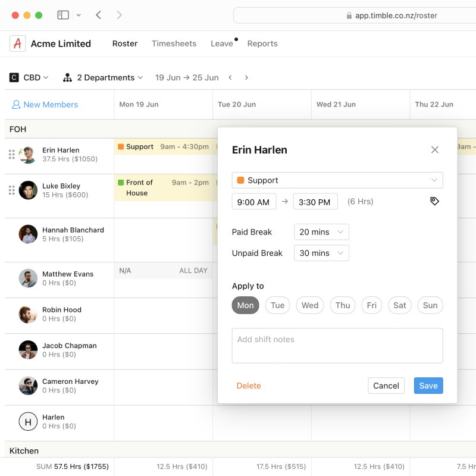The width and height of the screenshot is (476, 476).
Task: Open the Support role dropdown
Action: click(x=337, y=180)
